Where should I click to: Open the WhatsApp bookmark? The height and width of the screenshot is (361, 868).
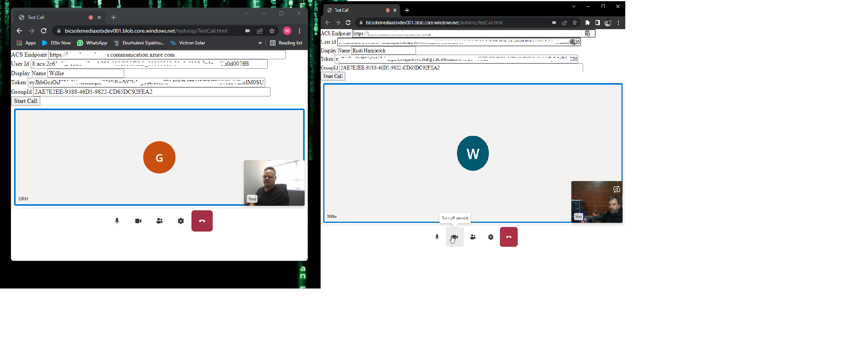pyautogui.click(x=92, y=43)
